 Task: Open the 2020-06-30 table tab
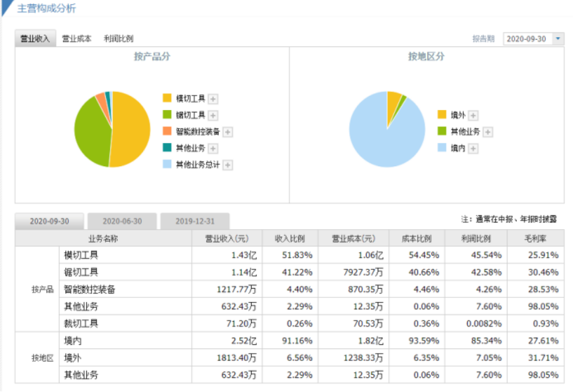point(122,221)
